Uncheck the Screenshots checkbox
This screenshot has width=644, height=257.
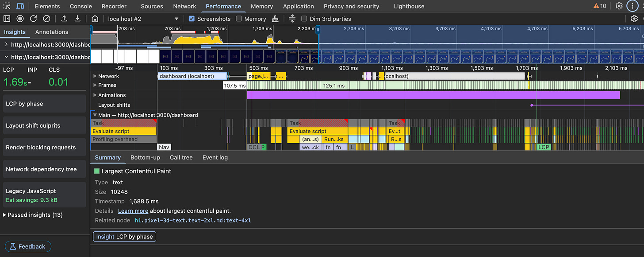pyautogui.click(x=192, y=19)
